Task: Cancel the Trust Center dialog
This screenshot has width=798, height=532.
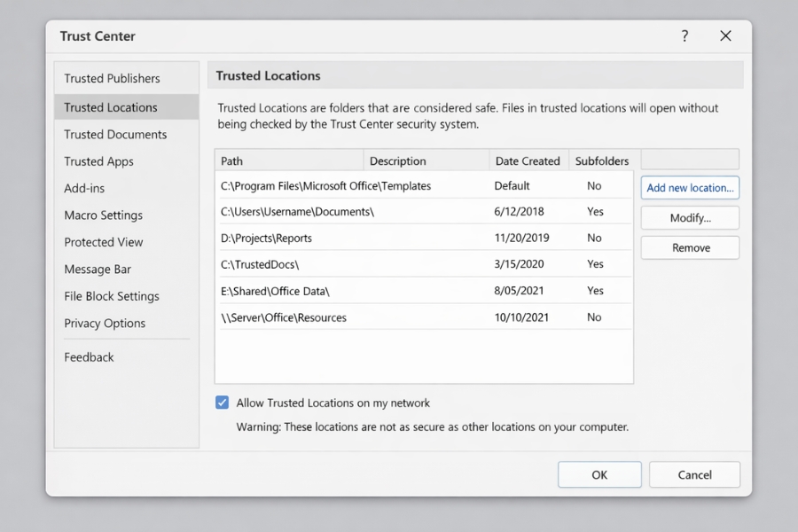Action: pos(694,474)
